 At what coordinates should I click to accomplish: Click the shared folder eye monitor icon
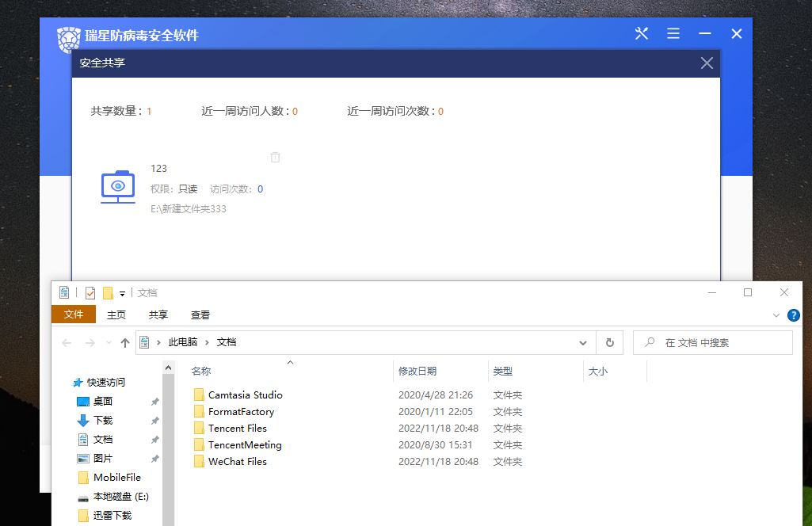point(118,186)
